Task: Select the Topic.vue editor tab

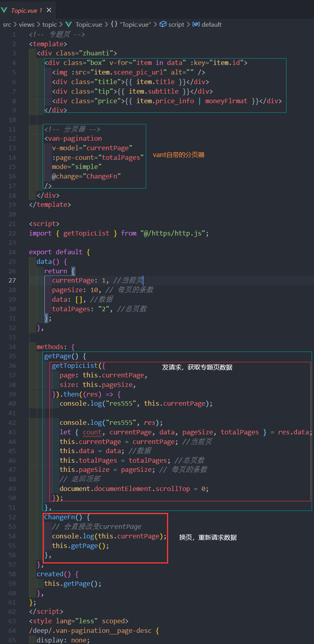Action: [27, 10]
